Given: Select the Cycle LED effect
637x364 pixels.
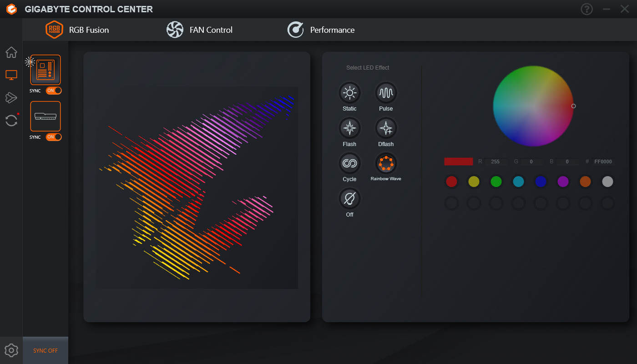Looking at the screenshot, I should pos(349,163).
